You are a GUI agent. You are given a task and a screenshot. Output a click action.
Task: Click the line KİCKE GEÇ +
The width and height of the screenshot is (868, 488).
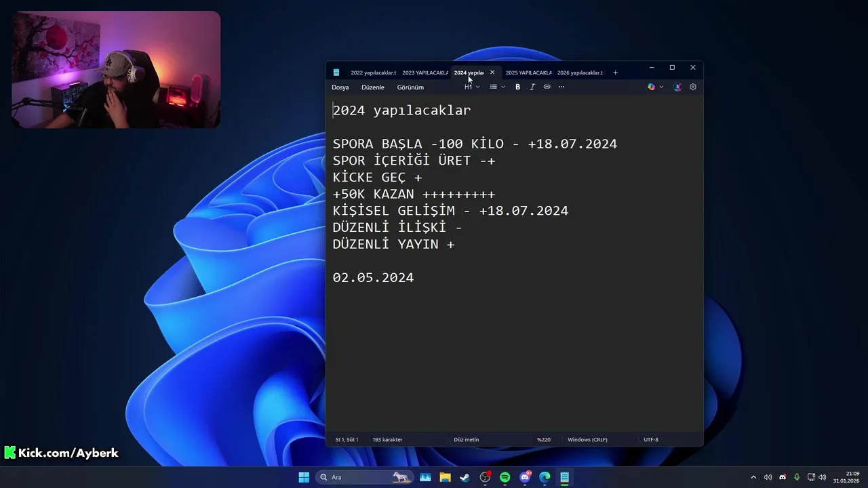point(377,178)
